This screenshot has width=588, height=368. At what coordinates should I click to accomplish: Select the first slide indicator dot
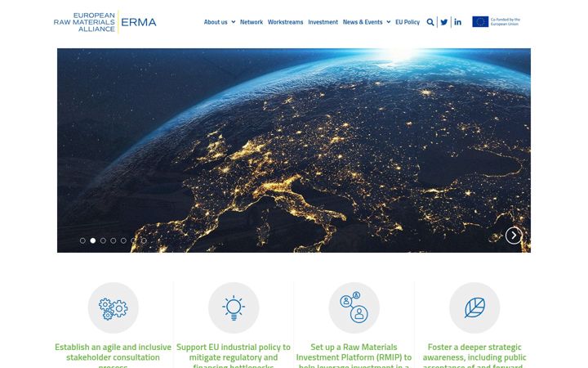pos(82,240)
